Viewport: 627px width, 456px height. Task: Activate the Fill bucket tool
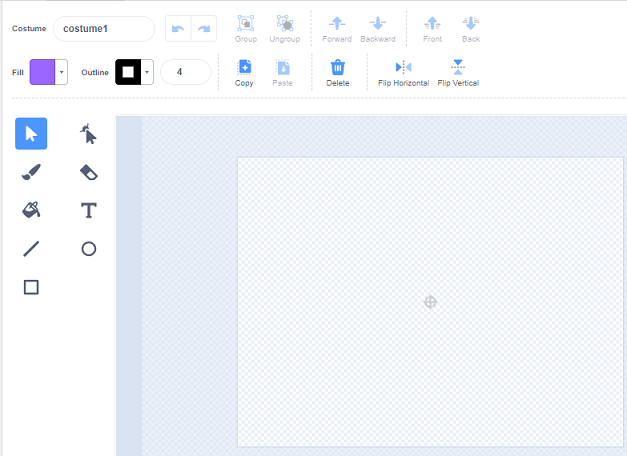tap(31, 210)
